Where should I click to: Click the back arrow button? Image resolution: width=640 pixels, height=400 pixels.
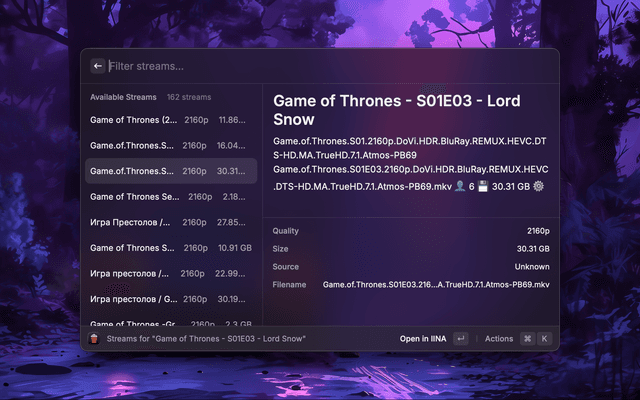(98, 66)
